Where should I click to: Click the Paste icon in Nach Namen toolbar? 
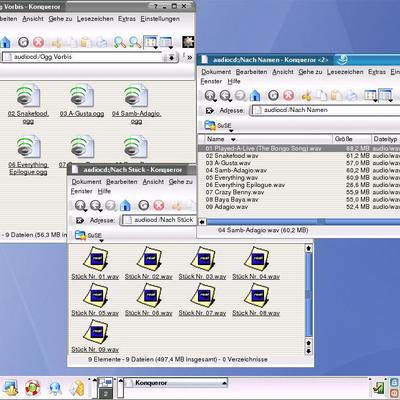click(336, 96)
